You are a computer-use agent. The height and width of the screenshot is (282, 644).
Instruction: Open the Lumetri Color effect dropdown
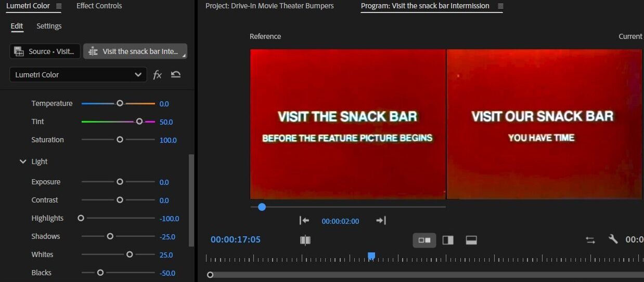coord(78,75)
